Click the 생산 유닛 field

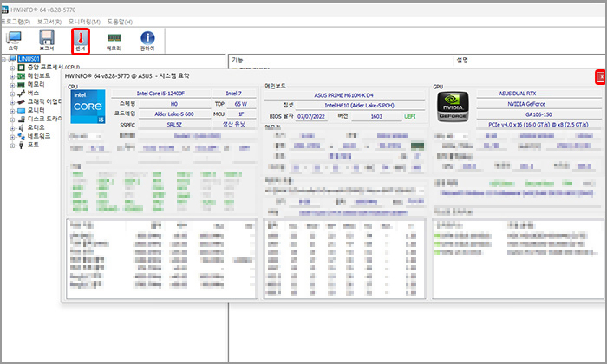234,124
